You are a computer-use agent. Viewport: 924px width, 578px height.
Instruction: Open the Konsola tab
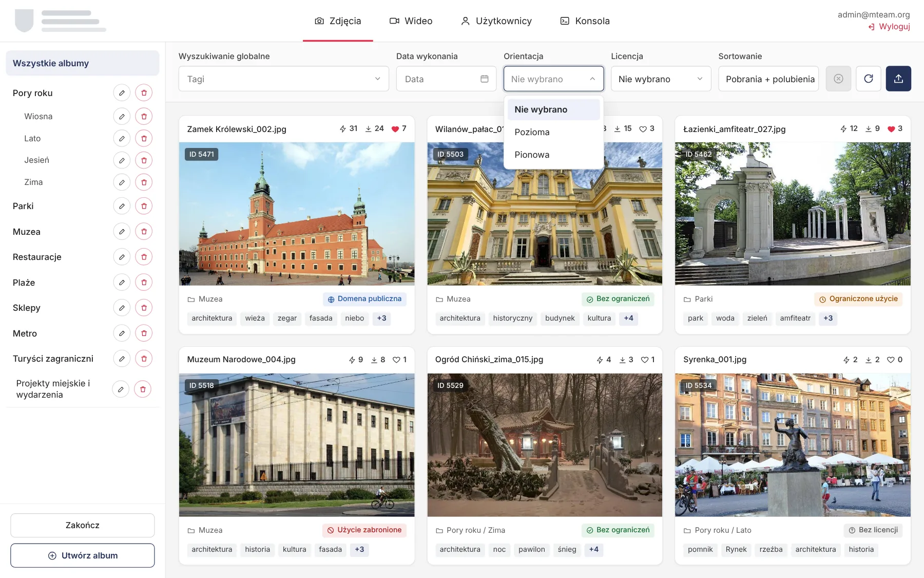pyautogui.click(x=585, y=21)
